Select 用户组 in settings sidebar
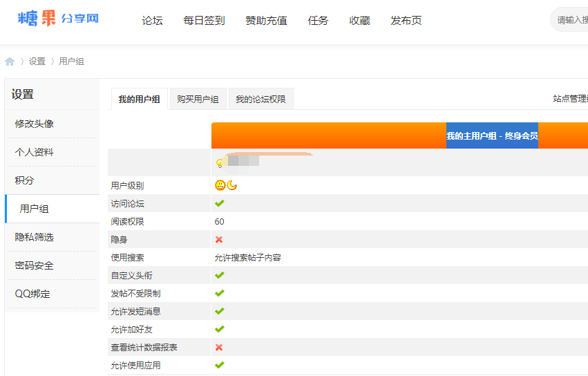Image resolution: width=588 pixels, height=376 pixels. pyautogui.click(x=52, y=209)
